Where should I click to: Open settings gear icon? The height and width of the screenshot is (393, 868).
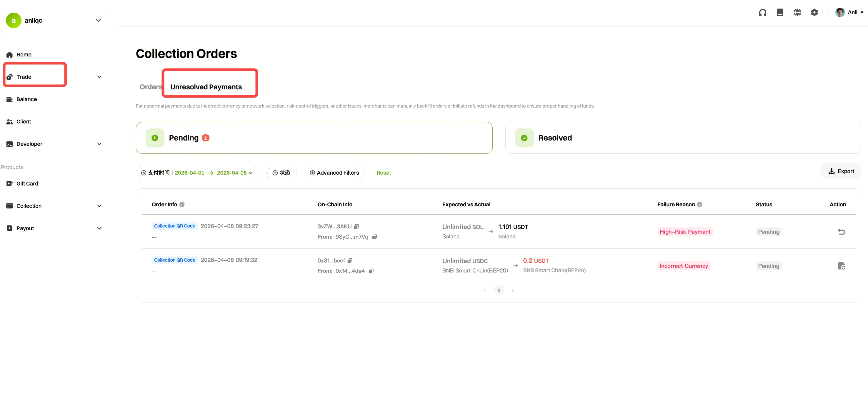point(814,12)
